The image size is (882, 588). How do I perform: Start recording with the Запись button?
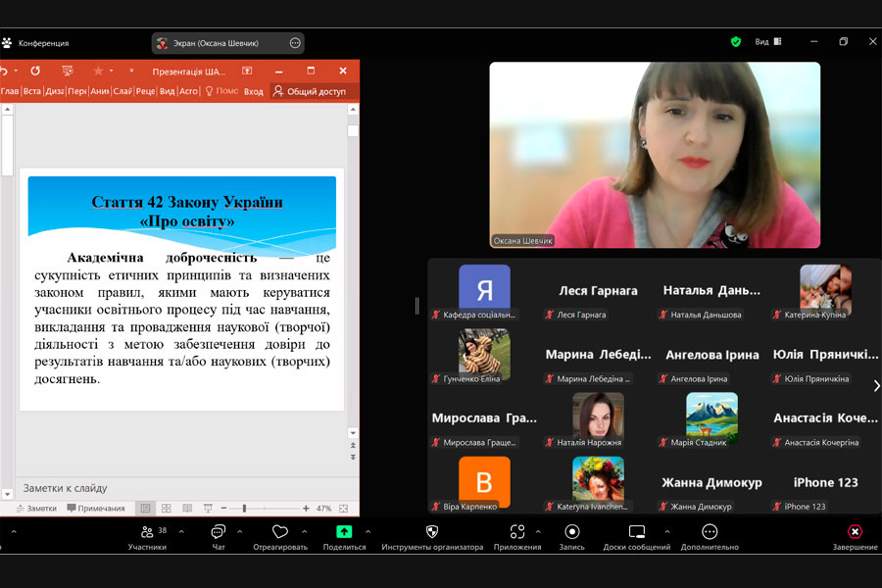pos(571,531)
